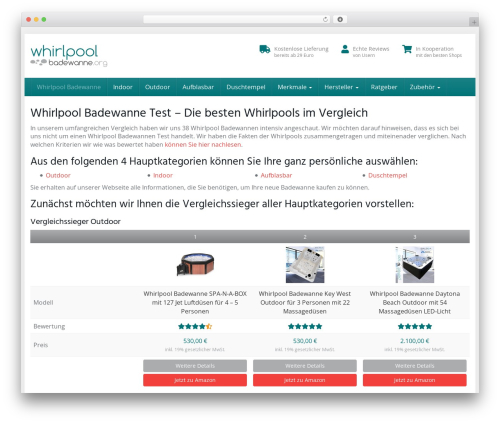Expand the Zubehör dropdown menu
Image resolution: width=500 pixels, height=423 pixels.
(425, 87)
